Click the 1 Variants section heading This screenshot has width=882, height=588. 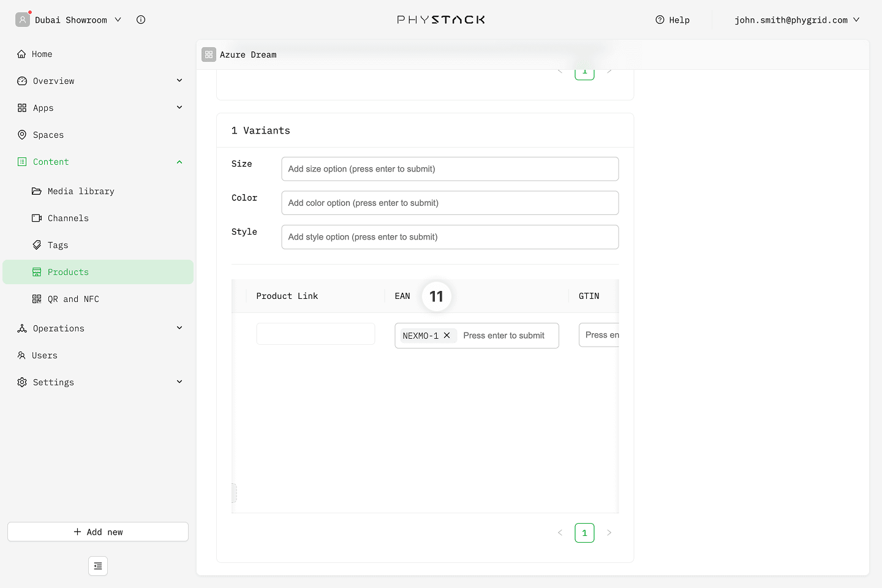[x=261, y=130]
